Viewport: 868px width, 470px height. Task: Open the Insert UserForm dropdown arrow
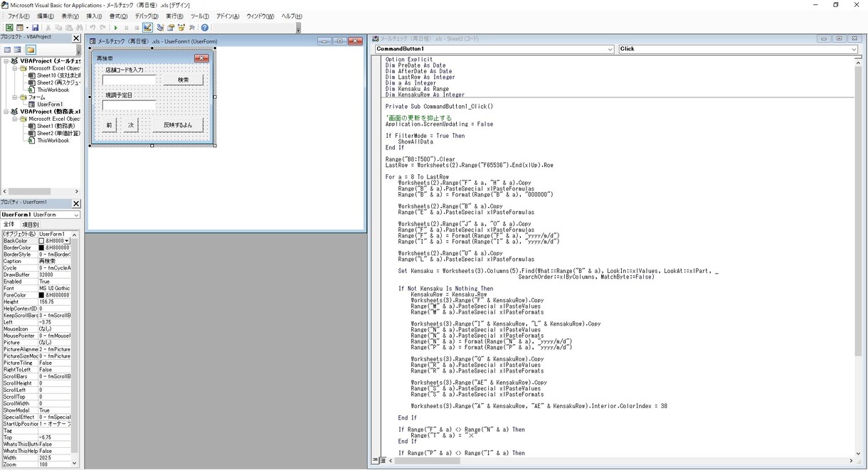point(26,28)
